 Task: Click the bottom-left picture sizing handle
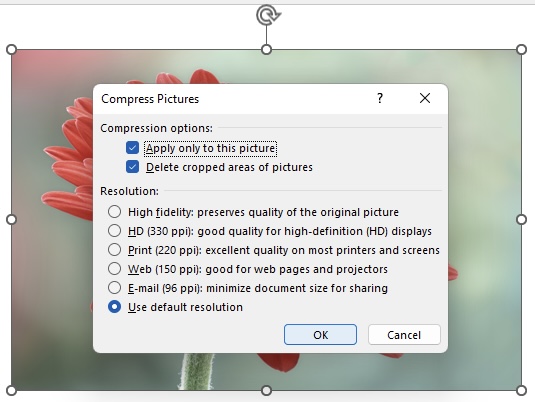click(x=11, y=390)
